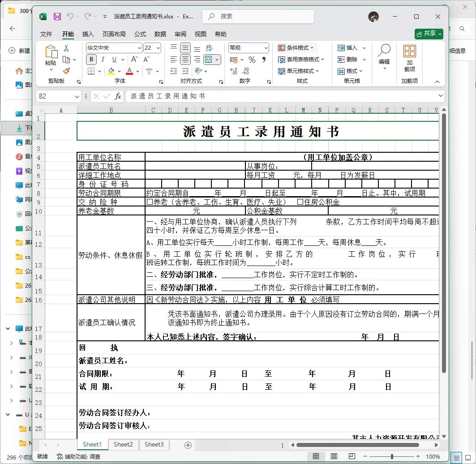Increase the indent
Viewport: 476px width, 464px height.
click(185, 71)
